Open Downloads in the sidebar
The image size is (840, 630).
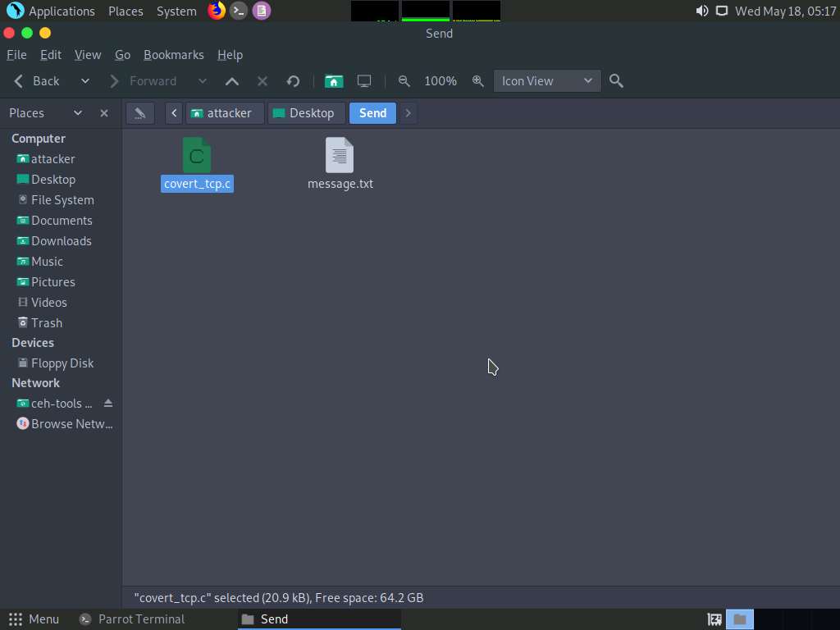61,241
